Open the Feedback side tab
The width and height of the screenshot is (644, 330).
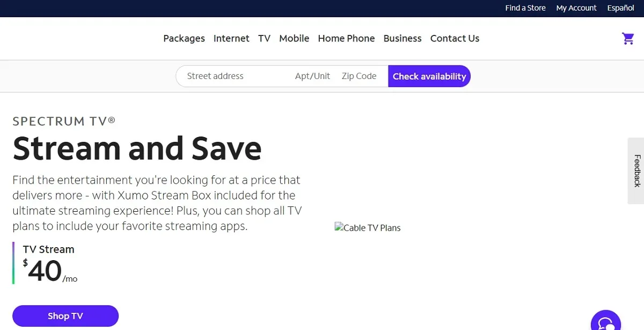point(636,171)
